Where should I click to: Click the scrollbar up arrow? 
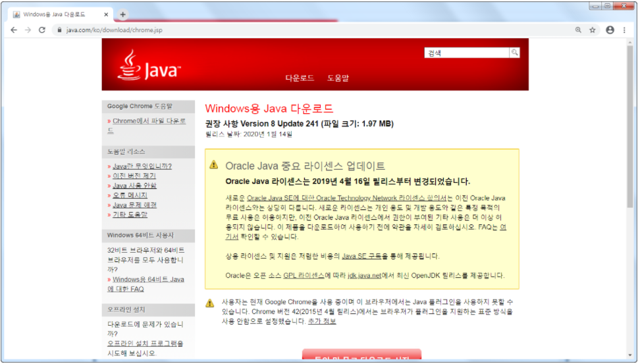click(630, 42)
